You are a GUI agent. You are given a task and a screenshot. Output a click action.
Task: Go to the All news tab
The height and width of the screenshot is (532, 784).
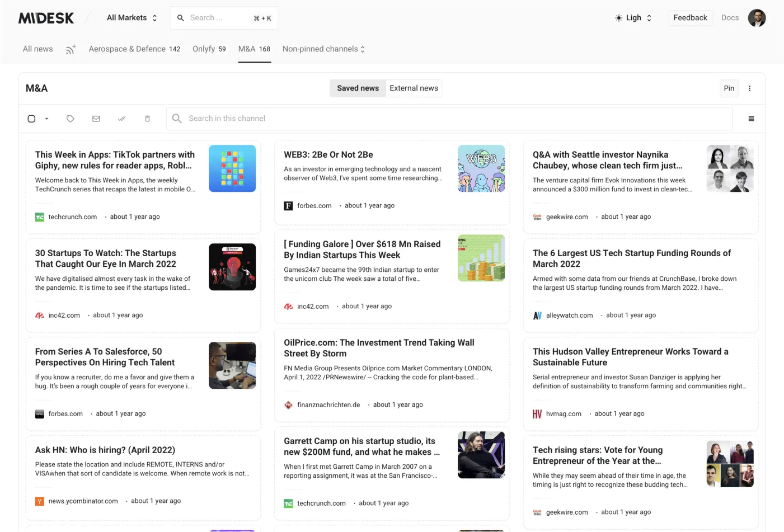(38, 49)
